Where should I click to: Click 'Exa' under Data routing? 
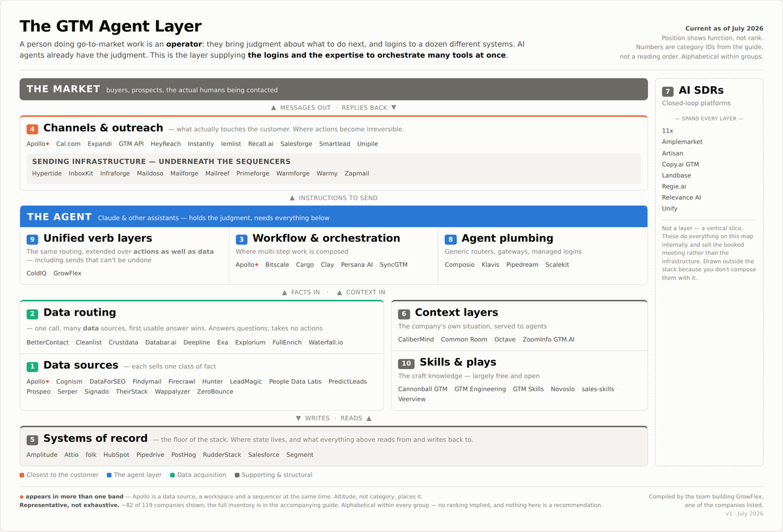tap(223, 343)
